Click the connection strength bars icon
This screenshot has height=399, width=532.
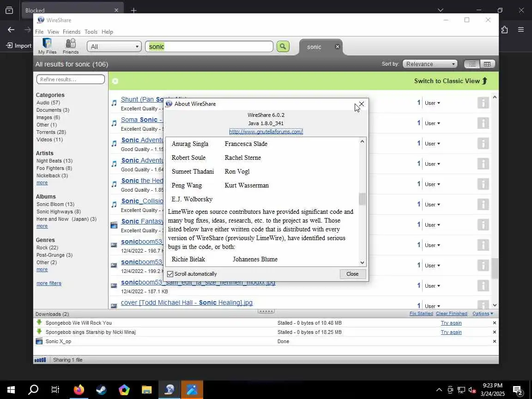pos(40,360)
